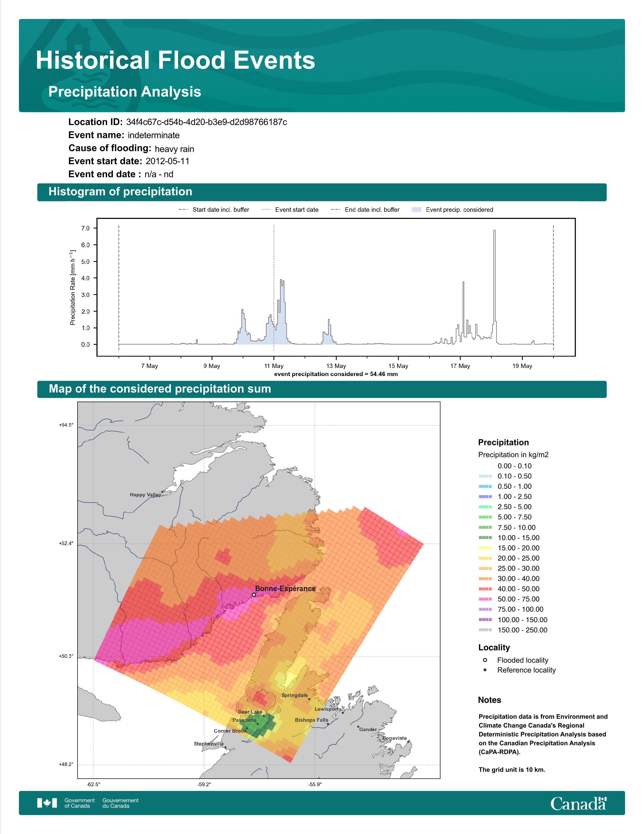The image size is (644, 834).
Task: Click the +52.4° latitude label
Action: point(66,543)
